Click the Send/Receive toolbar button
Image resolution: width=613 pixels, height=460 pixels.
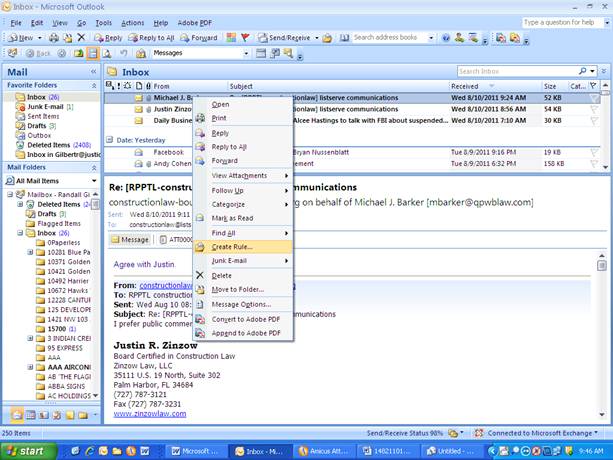coord(284,38)
